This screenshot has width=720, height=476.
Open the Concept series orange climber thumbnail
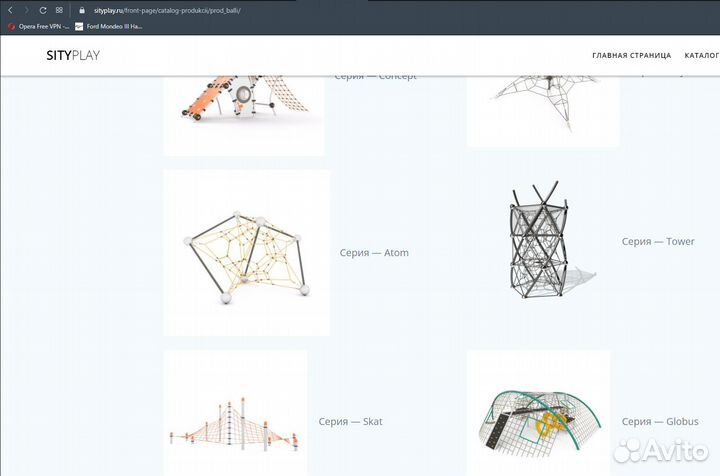244,116
